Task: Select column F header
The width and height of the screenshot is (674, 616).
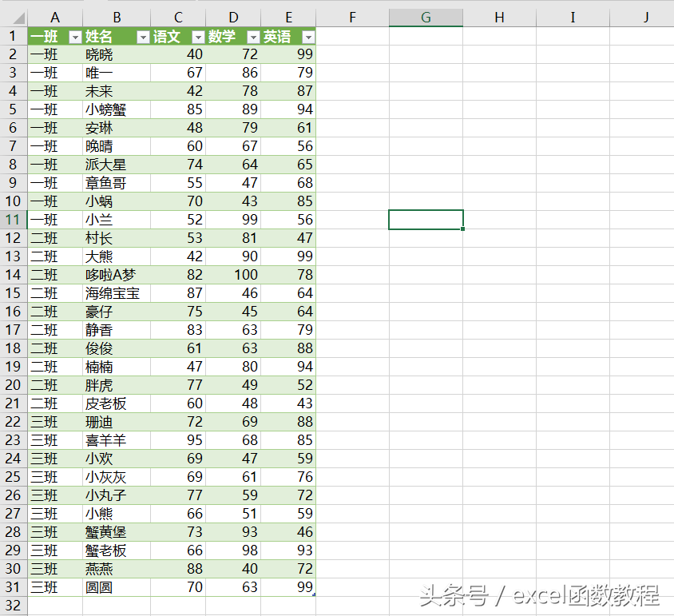Action: coord(352,18)
